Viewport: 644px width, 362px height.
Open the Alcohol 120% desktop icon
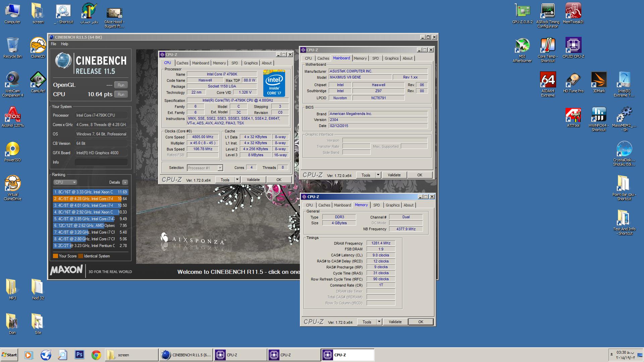[12, 117]
